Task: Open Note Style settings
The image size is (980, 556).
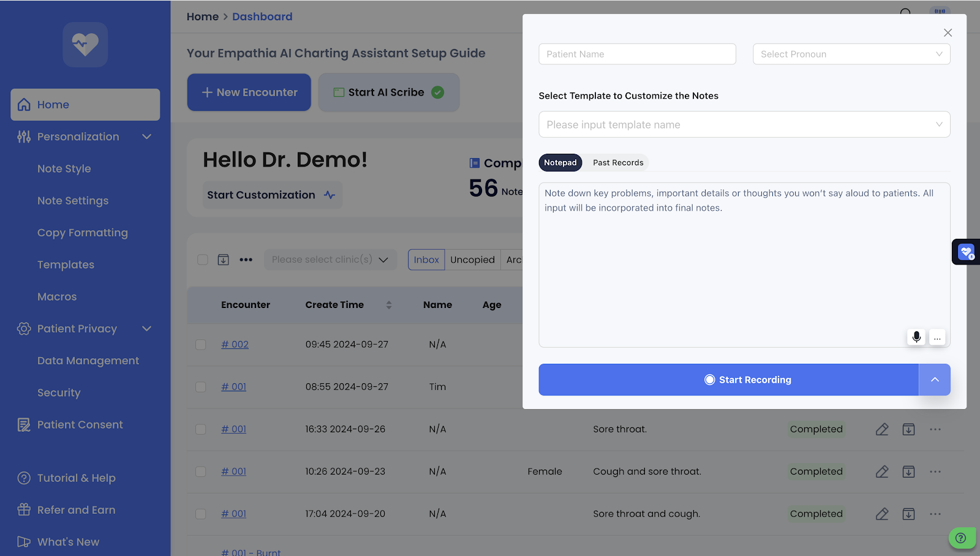Action: (64, 168)
